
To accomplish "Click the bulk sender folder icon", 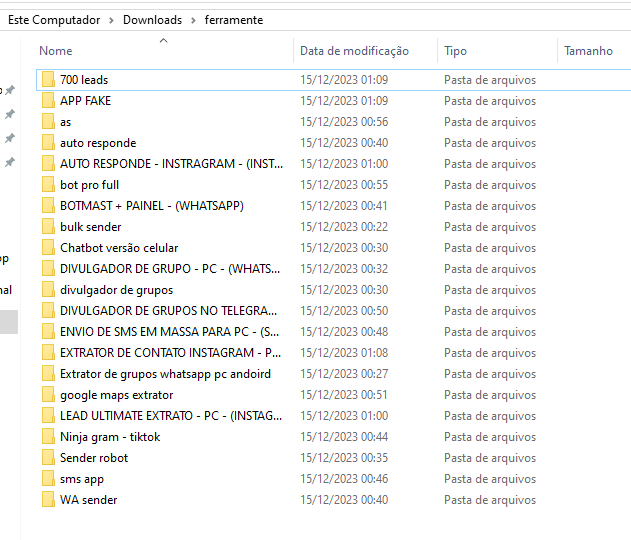I will point(48,226).
